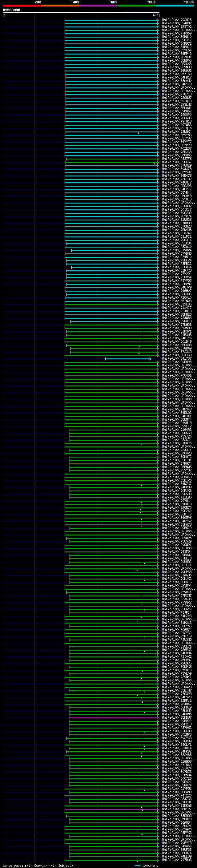Click the cyan ~100% legend bar

[x=175, y=6]
